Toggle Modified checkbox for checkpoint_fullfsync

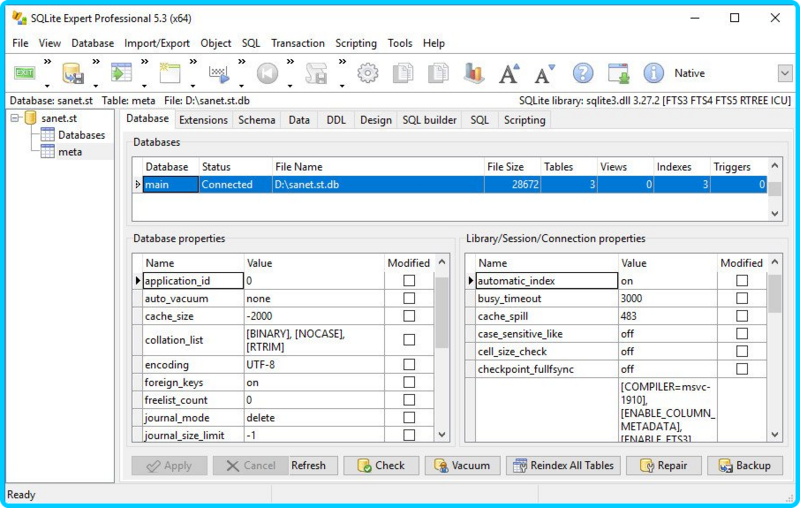[742, 369]
